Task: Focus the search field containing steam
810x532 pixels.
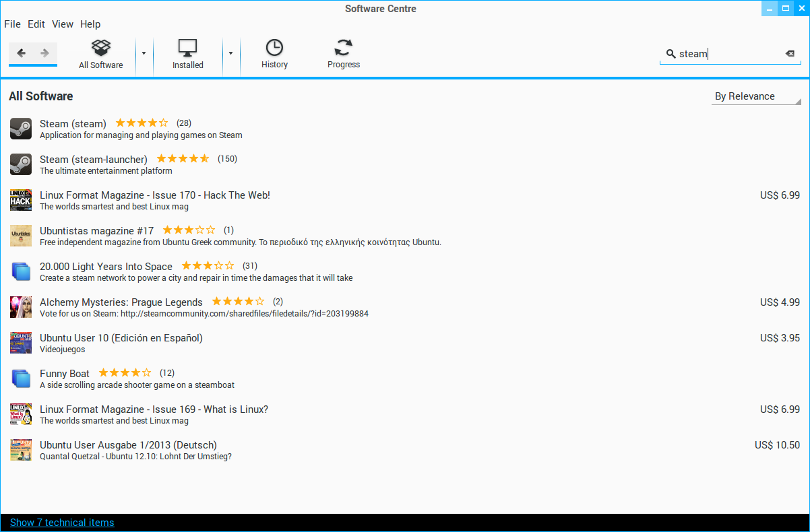Action: pyautogui.click(x=730, y=54)
